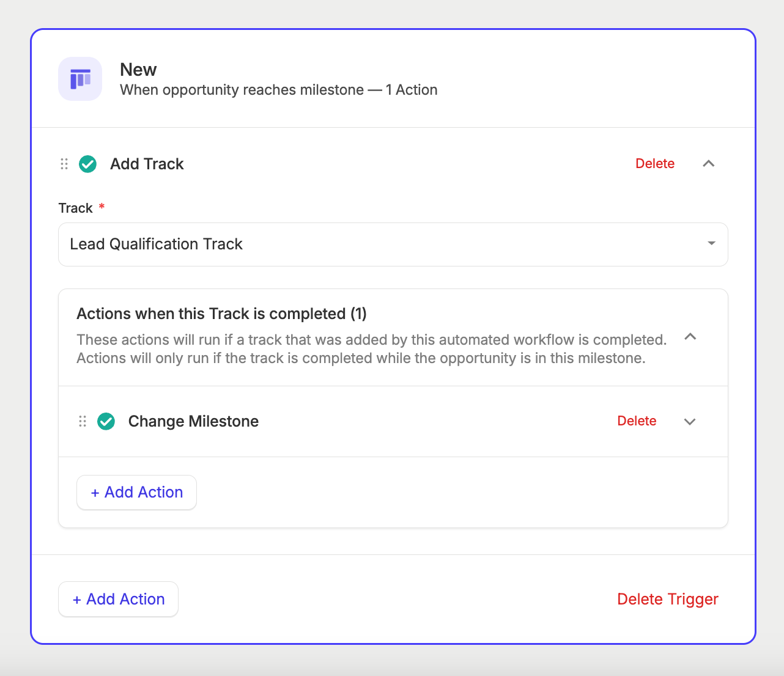The image size is (784, 676).
Task: Grab the drag handle beside Change Milestone
Action: 83,421
